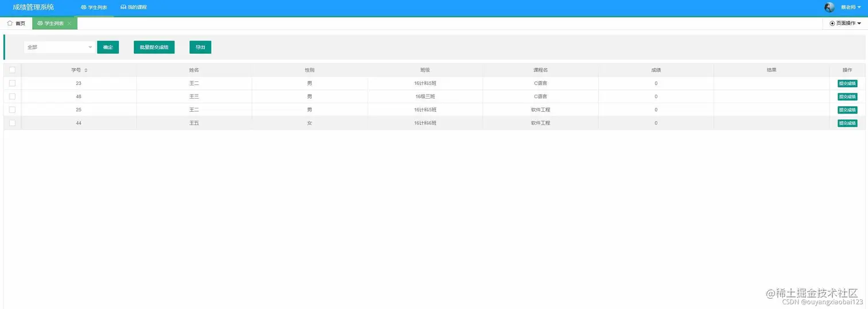Export the list with 导出 button
The image size is (868, 309).
point(200,47)
